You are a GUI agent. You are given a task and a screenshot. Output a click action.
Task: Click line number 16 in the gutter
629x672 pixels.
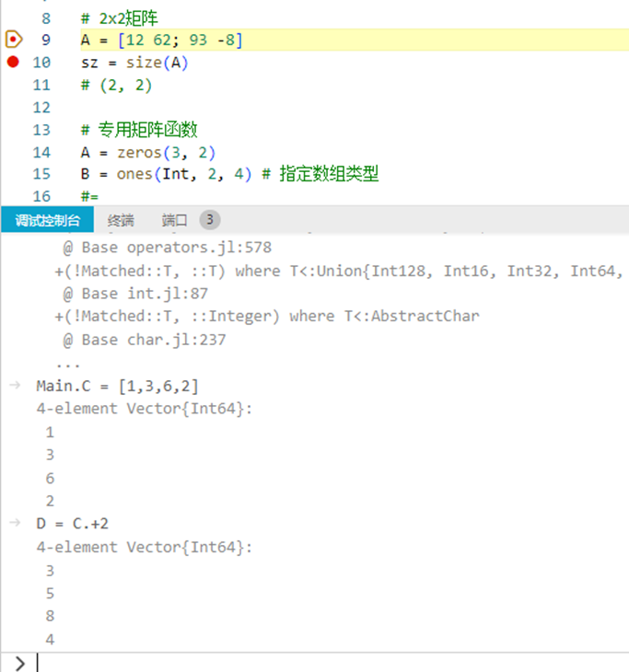click(41, 196)
